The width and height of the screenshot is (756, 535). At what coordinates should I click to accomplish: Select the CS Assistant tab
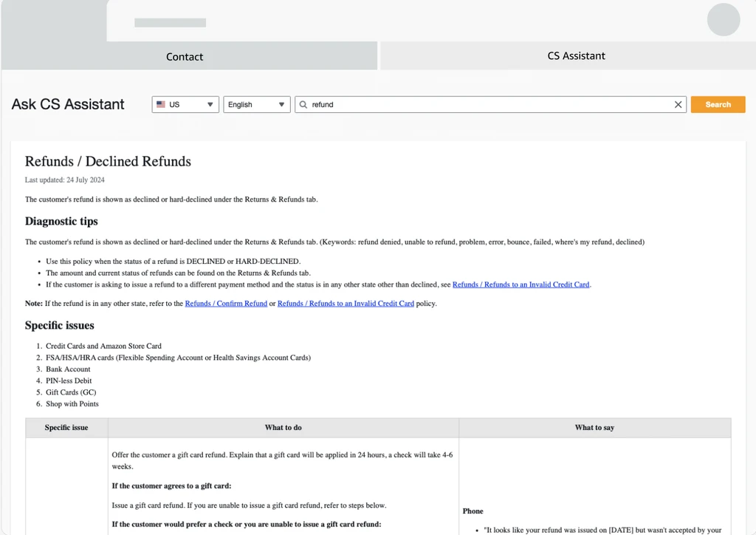pos(576,56)
